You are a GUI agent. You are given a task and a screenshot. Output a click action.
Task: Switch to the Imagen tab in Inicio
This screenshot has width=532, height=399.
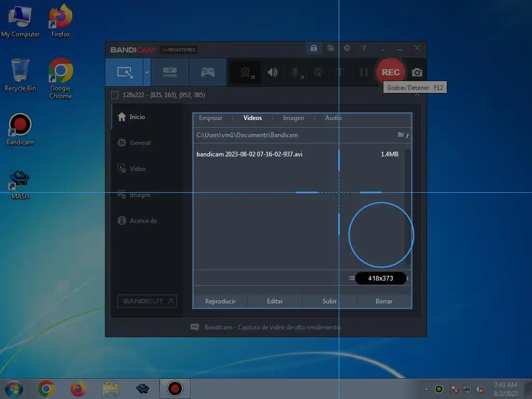(x=293, y=118)
